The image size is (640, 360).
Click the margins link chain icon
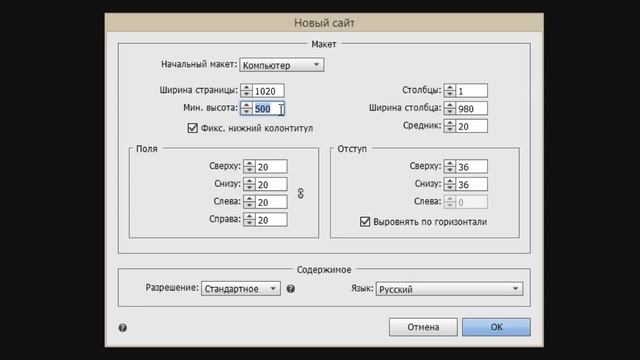301,193
